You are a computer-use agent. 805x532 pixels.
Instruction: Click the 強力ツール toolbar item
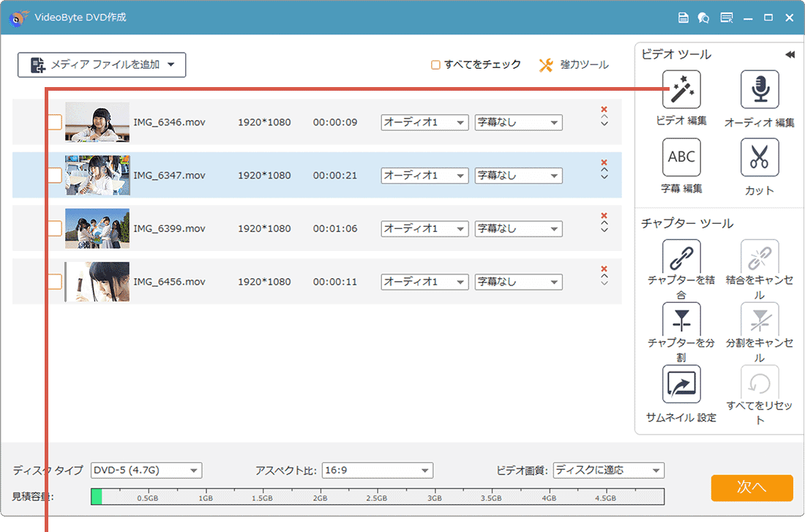(574, 65)
